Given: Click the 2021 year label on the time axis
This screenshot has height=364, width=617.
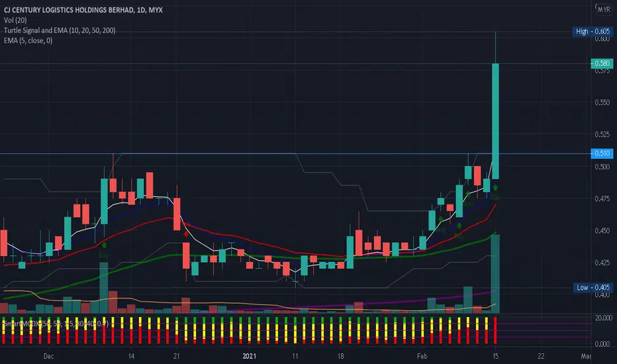Looking at the screenshot, I should coord(250,356).
